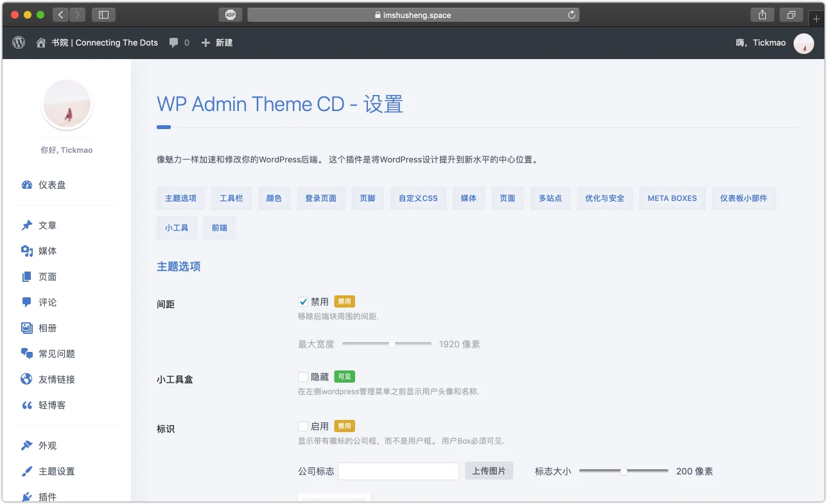Click the 嗨, Tickmao account greeting
Viewport: 827px width, 504px height.
tap(761, 42)
